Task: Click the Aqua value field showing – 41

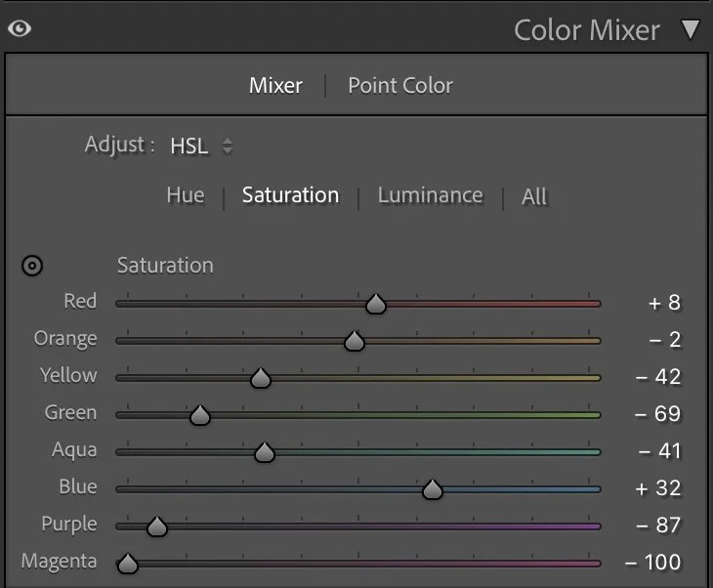Action: coord(659,451)
